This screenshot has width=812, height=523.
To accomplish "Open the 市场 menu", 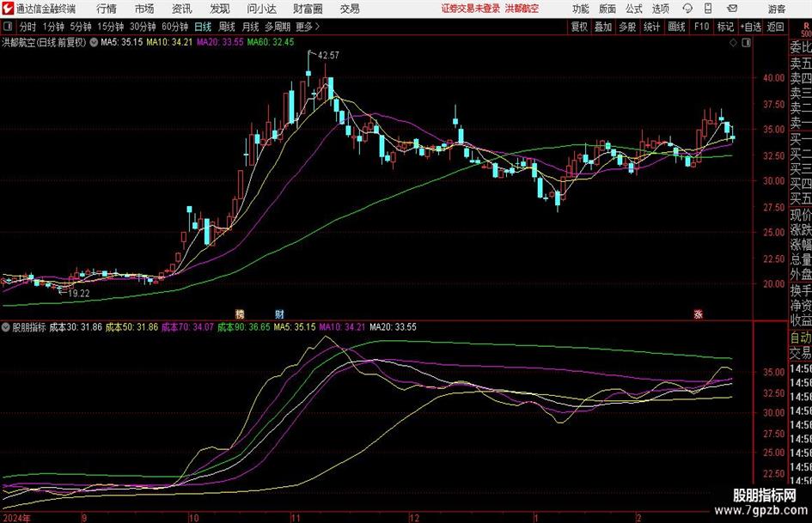I will pyautogui.click(x=144, y=9).
